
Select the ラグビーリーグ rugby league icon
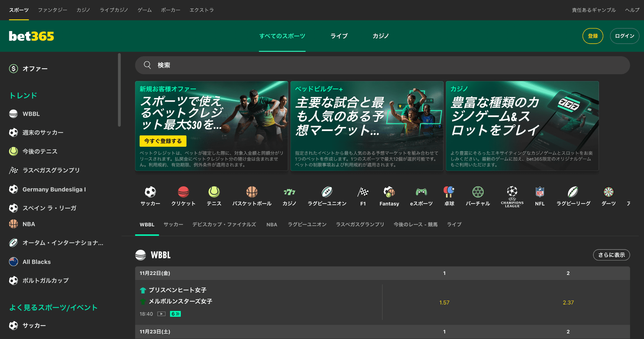pos(573,192)
